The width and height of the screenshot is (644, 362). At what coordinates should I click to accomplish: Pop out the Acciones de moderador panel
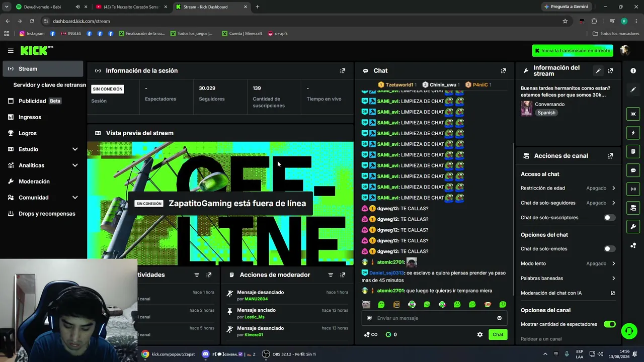pos(343,275)
